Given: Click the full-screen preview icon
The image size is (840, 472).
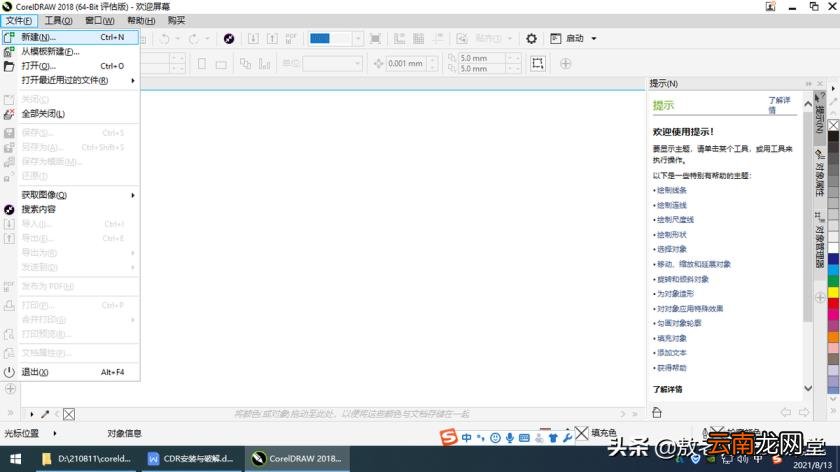Looking at the screenshot, I should pos(376,39).
